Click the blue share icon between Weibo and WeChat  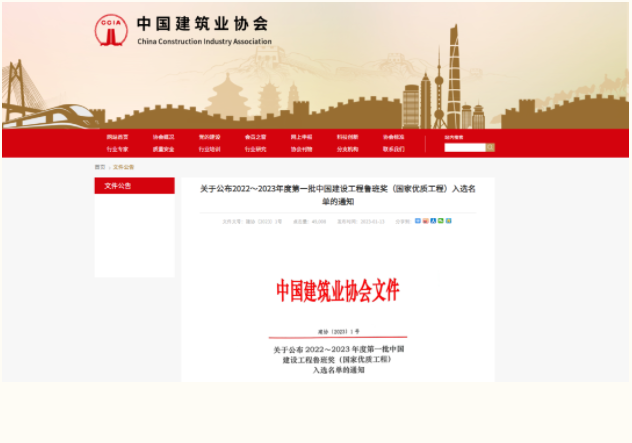click(x=433, y=221)
